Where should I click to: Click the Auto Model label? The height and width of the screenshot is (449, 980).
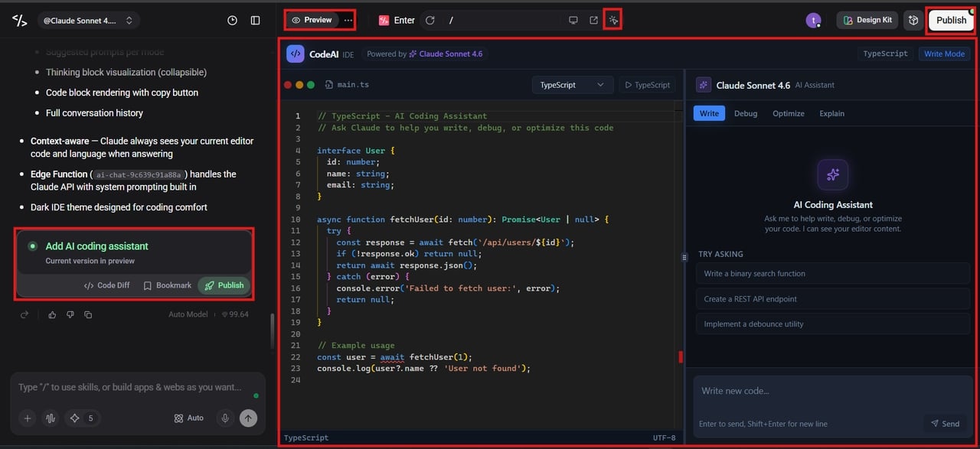(188, 314)
